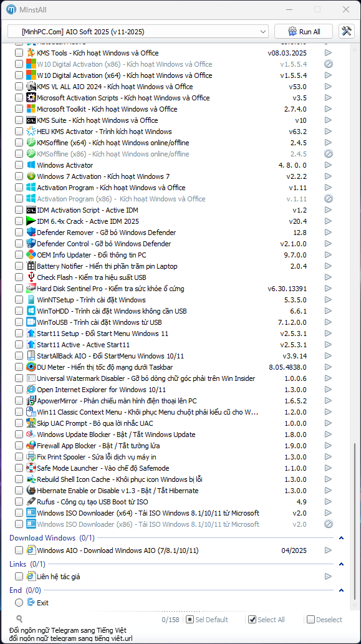
Task: Open the tools settings wrench-hammer icon
Action: [347, 32]
